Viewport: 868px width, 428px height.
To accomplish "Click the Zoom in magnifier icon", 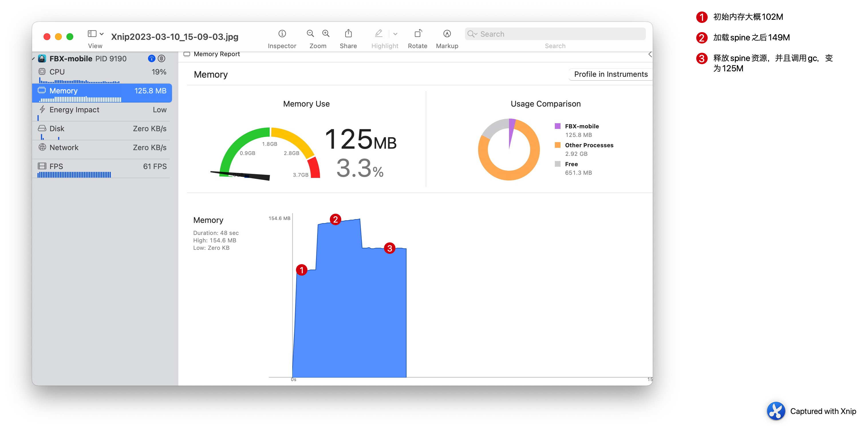I will (x=326, y=34).
